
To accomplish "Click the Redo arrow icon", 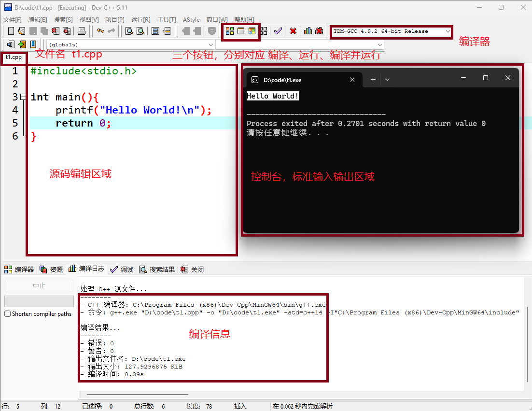I will [112, 31].
